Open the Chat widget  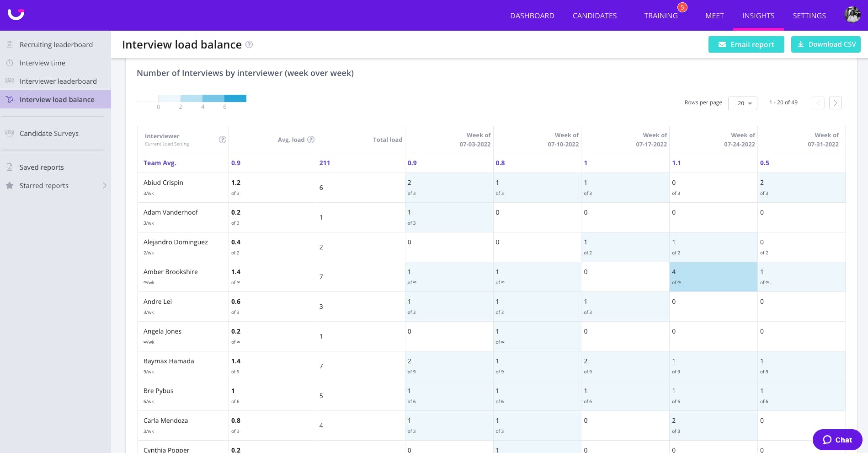(x=837, y=440)
